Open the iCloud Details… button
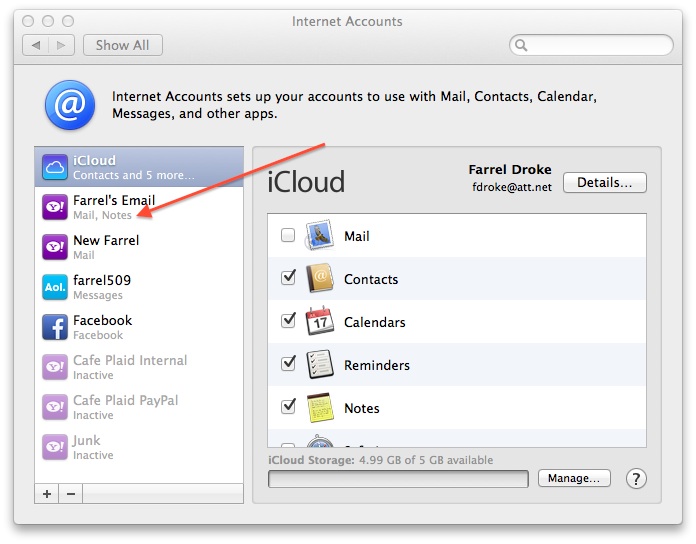 pyautogui.click(x=605, y=182)
